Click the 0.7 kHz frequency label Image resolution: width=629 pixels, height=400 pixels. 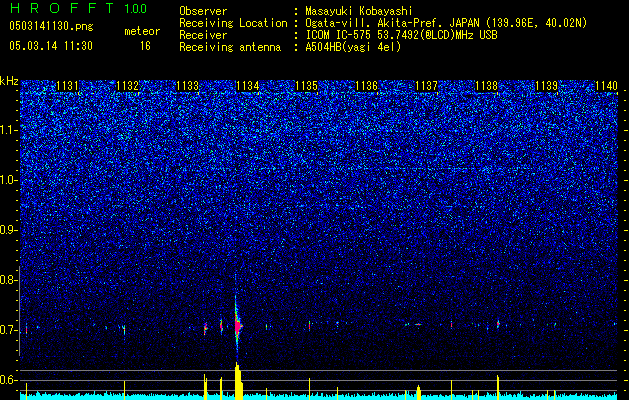coord(8,330)
